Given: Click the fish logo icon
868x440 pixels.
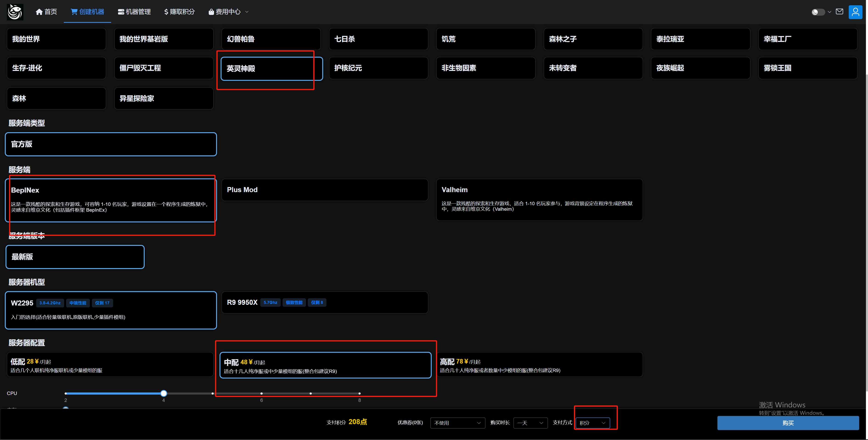Looking at the screenshot, I should 15,12.
